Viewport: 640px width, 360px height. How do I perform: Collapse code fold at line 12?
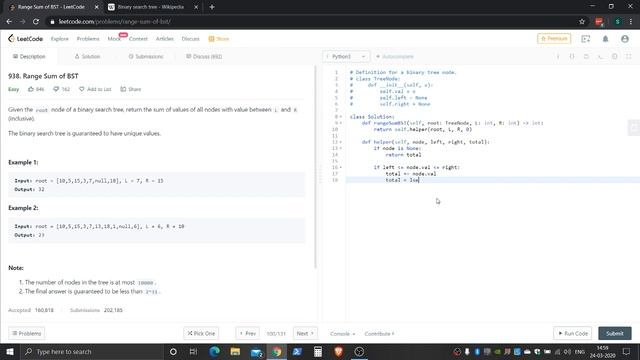point(341,142)
